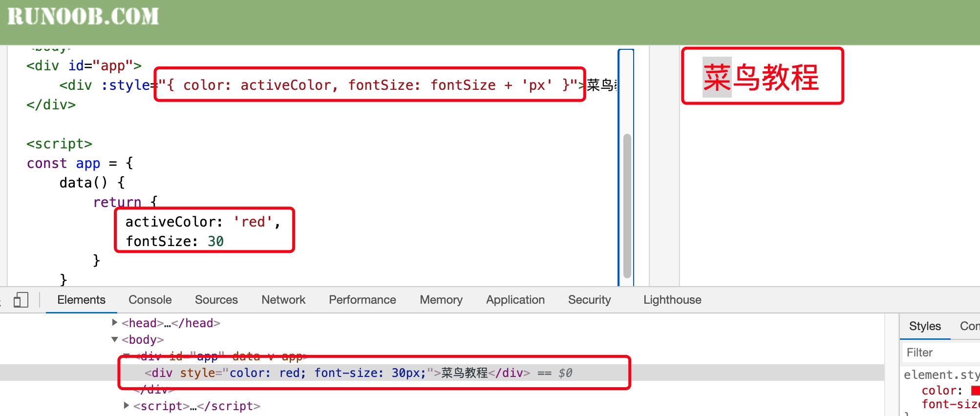Switch to the Application tab
This screenshot has height=416, width=980.
click(x=515, y=300)
